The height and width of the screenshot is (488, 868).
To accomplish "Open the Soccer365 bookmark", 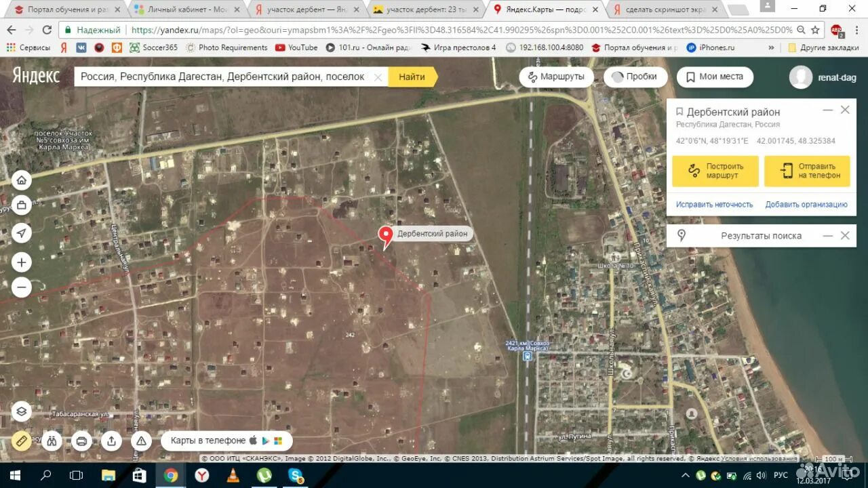I will click(x=153, y=47).
